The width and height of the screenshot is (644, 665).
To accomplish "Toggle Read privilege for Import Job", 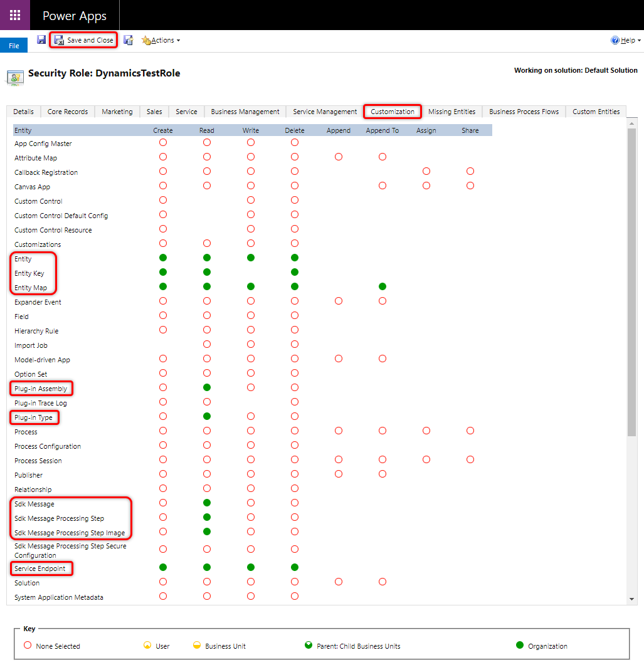I will (x=207, y=344).
